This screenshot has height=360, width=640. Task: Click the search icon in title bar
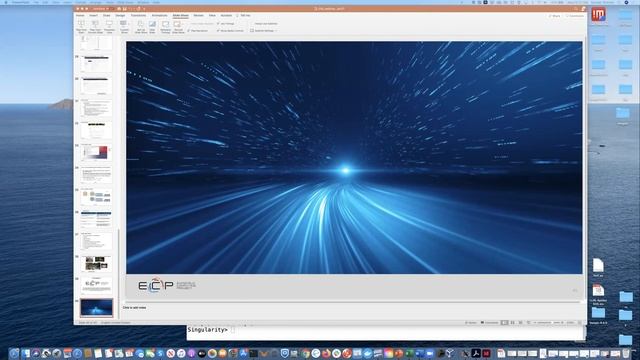click(576, 9)
